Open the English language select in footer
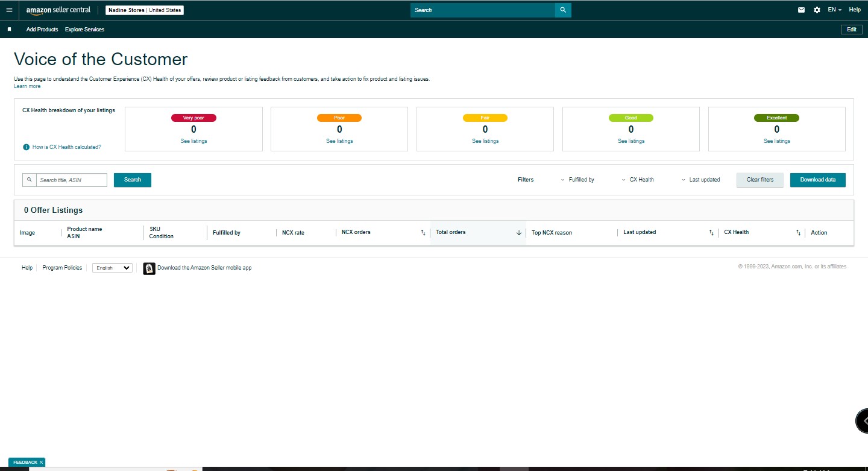The image size is (868, 471). click(x=112, y=268)
